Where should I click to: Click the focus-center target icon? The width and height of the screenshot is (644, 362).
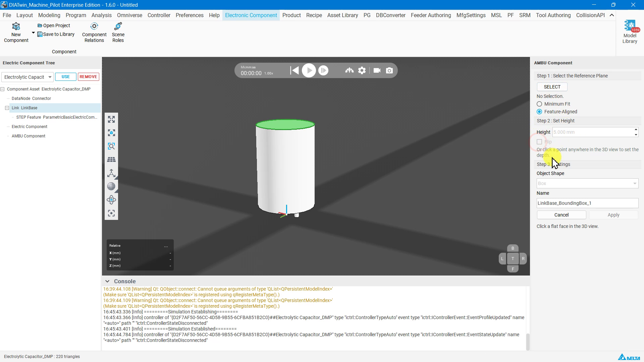(111, 213)
